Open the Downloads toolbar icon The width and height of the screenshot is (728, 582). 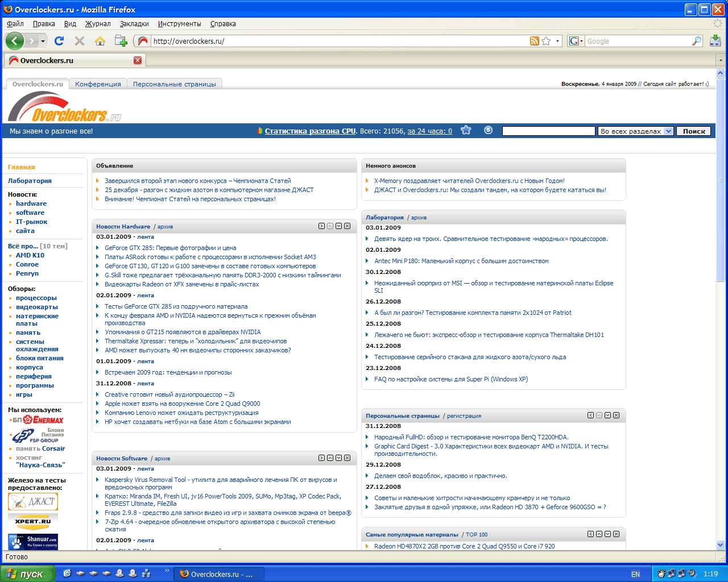pyautogui.click(x=715, y=40)
